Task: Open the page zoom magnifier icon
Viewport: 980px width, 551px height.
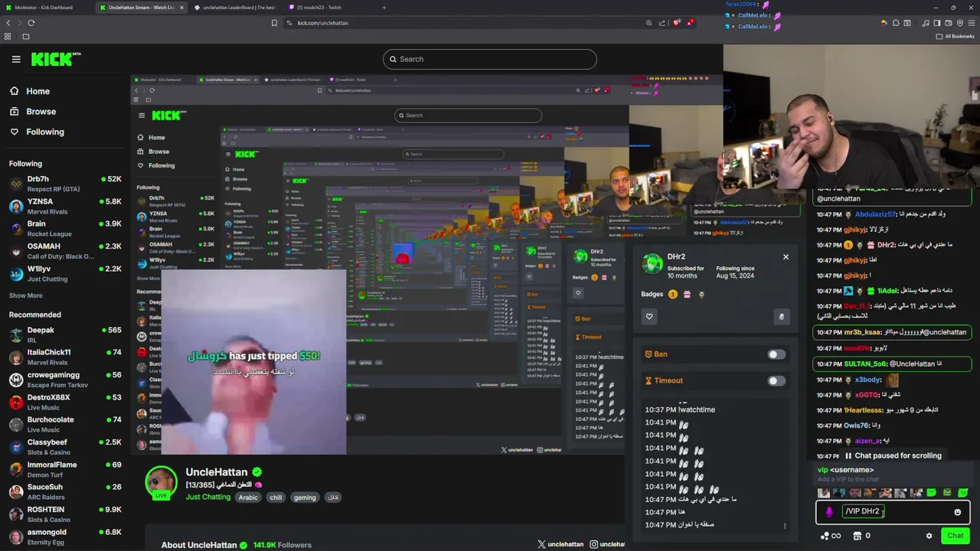Action: coord(649,23)
